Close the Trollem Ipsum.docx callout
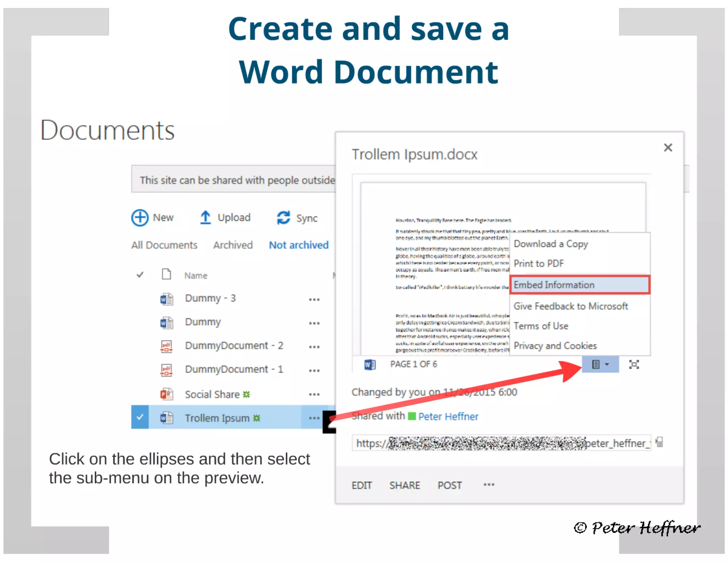The height and width of the screenshot is (562, 728). click(668, 147)
